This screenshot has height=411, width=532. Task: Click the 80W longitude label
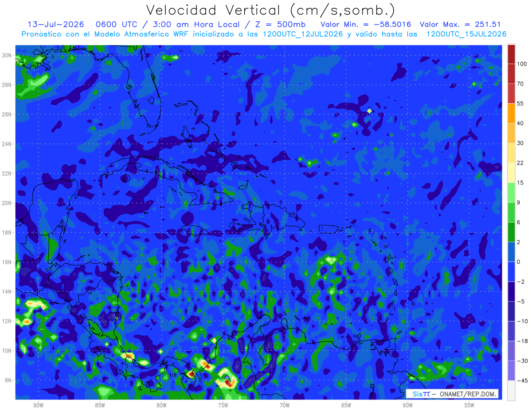pos(161,405)
